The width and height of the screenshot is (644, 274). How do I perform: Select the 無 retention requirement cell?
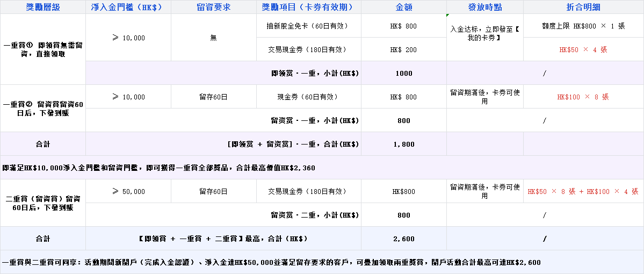(x=214, y=38)
